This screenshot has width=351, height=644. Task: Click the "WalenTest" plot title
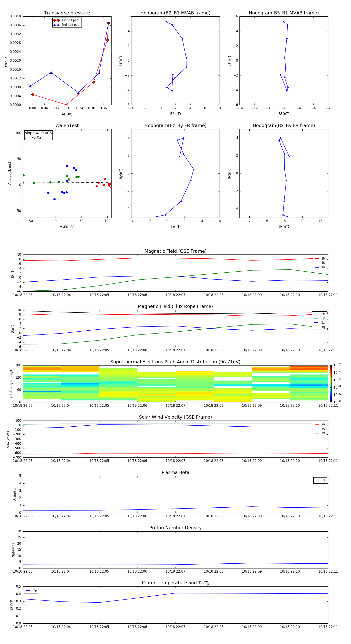pyautogui.click(x=67, y=125)
